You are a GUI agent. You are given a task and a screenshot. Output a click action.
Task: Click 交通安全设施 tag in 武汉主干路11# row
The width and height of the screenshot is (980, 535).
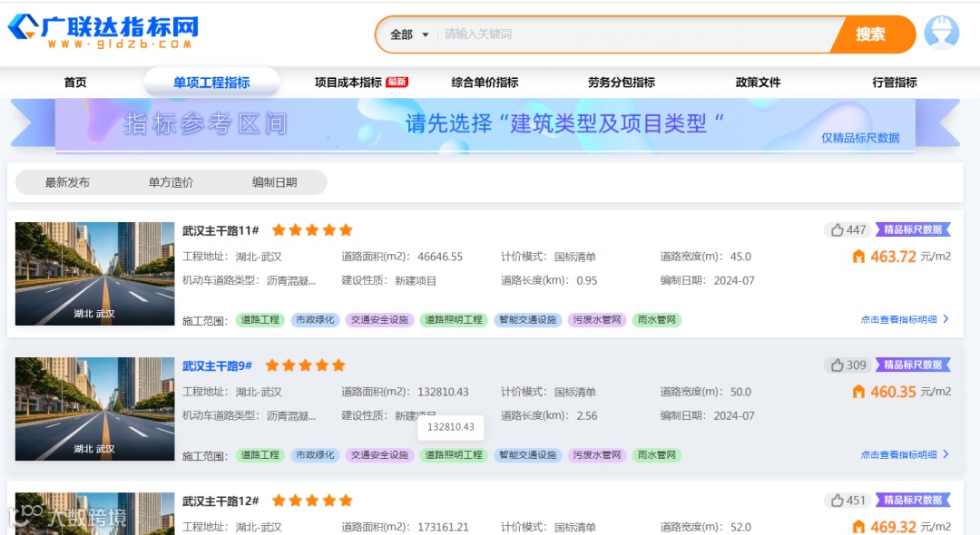point(379,319)
